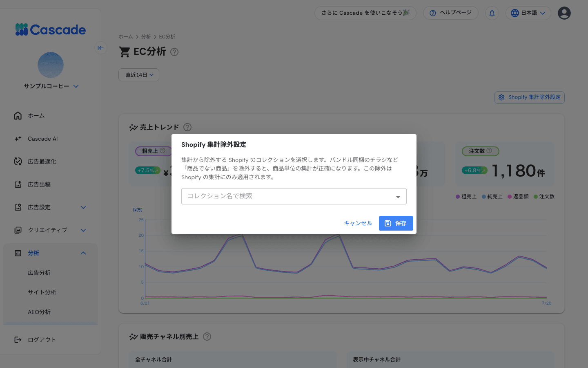The height and width of the screenshot is (368, 588).
Task: Open AEO分析 under 分析
Action: point(51,312)
